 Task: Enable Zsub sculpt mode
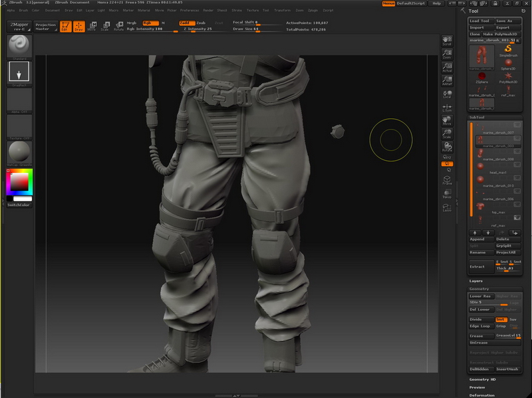(201, 23)
